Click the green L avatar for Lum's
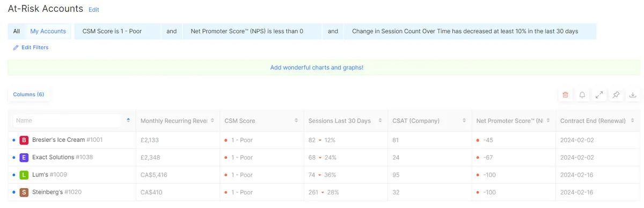Viewport: 644px width, 208px height. [x=24, y=175]
